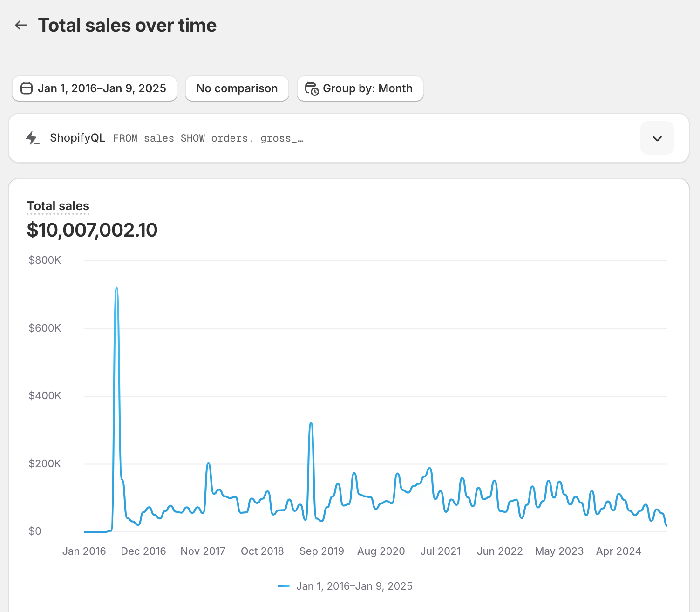This screenshot has height=612, width=700.
Task: Toggle the dotted-underline Total sales metric
Action: 58,205
